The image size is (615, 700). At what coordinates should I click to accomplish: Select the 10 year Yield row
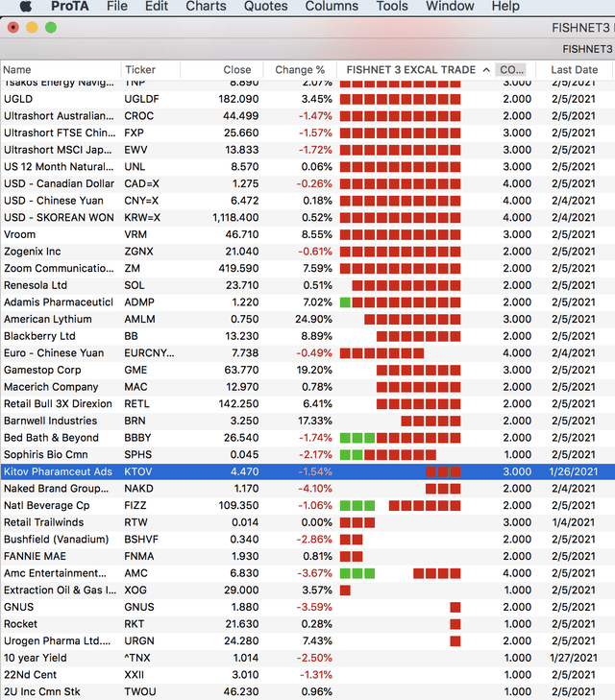[307, 659]
